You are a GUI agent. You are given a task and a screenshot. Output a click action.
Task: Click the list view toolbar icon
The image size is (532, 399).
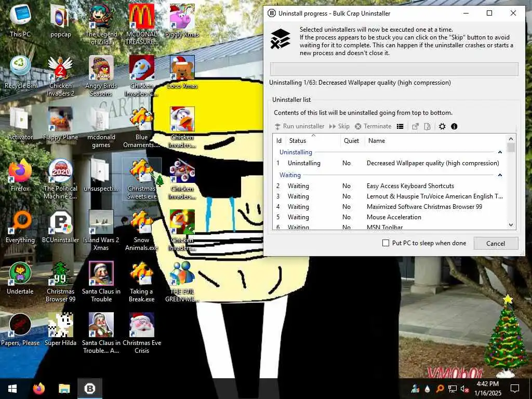400,126
